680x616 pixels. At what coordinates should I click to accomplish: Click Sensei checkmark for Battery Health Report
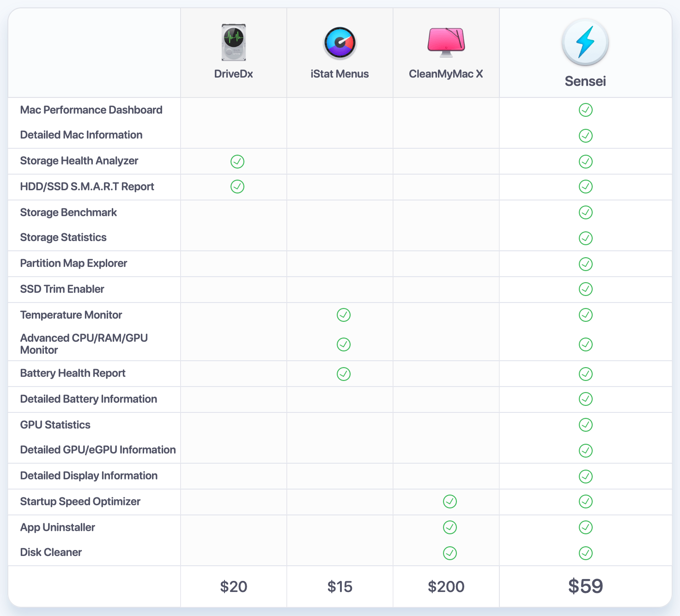(586, 374)
